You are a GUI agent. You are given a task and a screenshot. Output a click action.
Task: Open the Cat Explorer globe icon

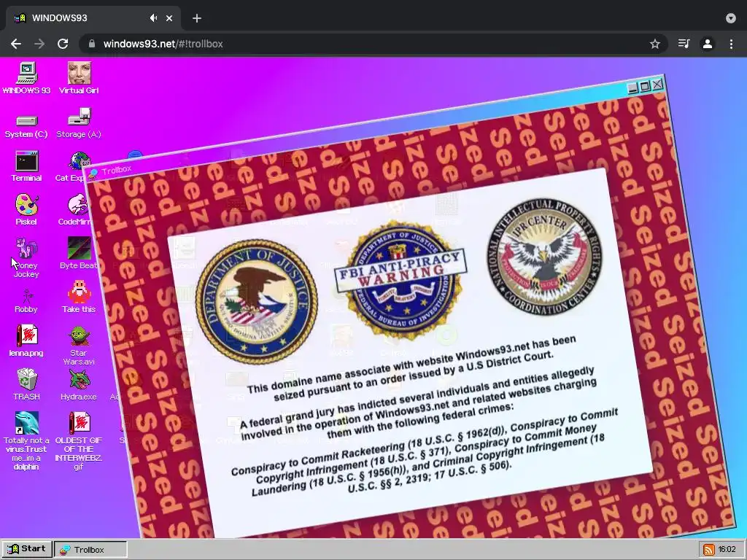[x=76, y=167]
